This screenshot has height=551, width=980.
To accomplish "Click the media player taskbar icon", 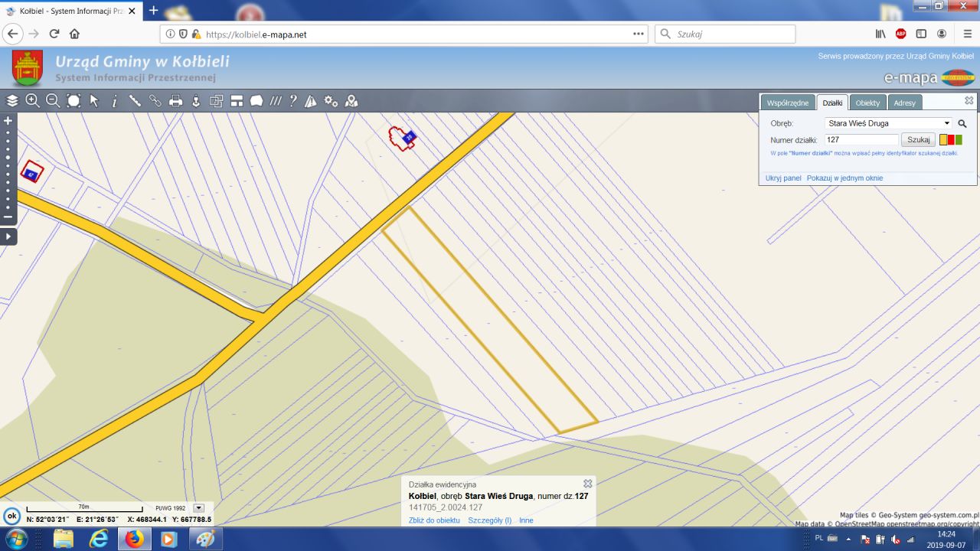I will (x=169, y=539).
